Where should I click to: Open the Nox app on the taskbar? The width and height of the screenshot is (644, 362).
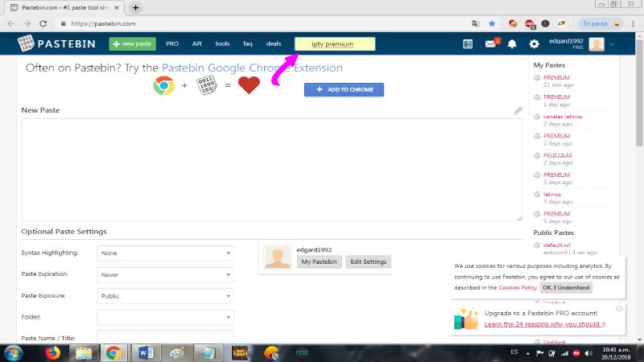click(303, 353)
